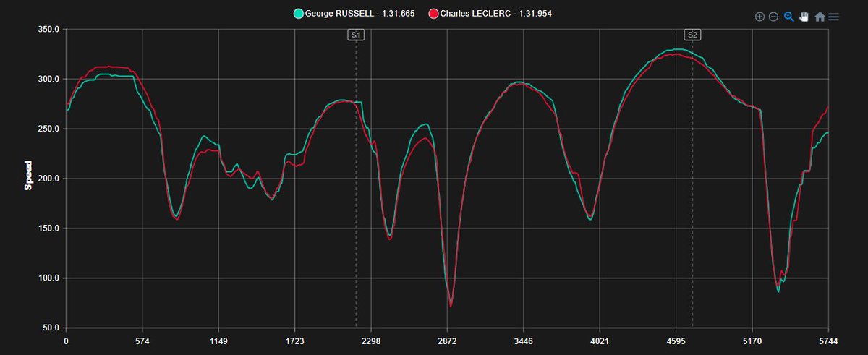The height and width of the screenshot is (355, 868).
Task: Click the 2872 x-axis label
Action: pos(447,341)
